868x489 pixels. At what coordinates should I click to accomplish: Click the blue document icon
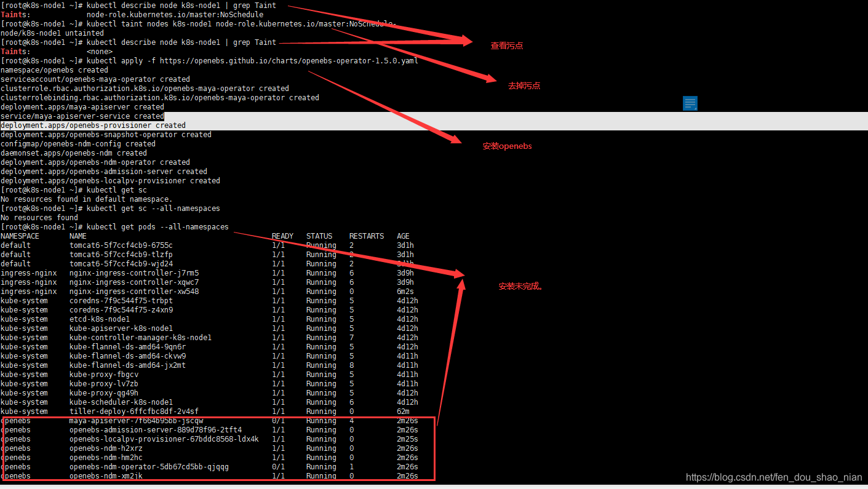tap(690, 103)
